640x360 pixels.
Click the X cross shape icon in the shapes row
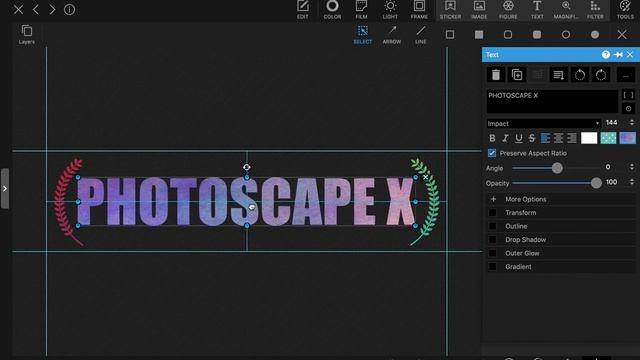[622, 34]
